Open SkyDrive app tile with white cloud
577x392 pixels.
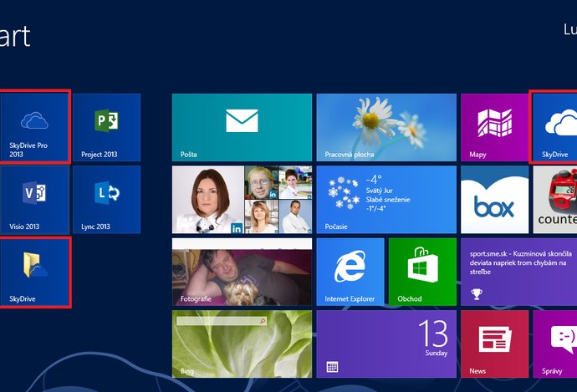pos(555,127)
